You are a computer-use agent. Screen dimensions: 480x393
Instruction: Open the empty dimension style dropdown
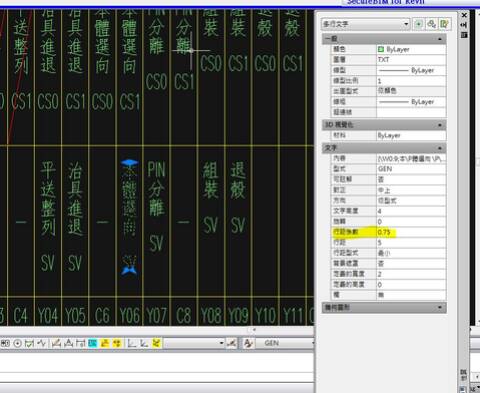[x=194, y=343]
